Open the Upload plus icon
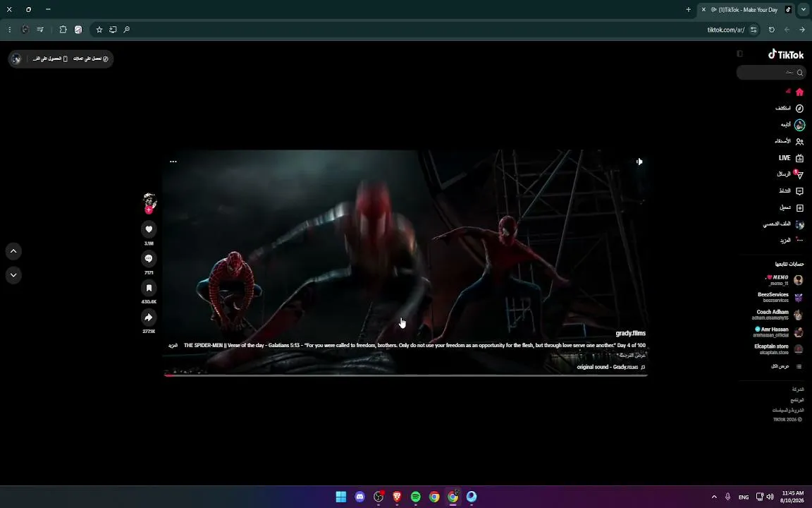The height and width of the screenshot is (508, 812). 799,208
